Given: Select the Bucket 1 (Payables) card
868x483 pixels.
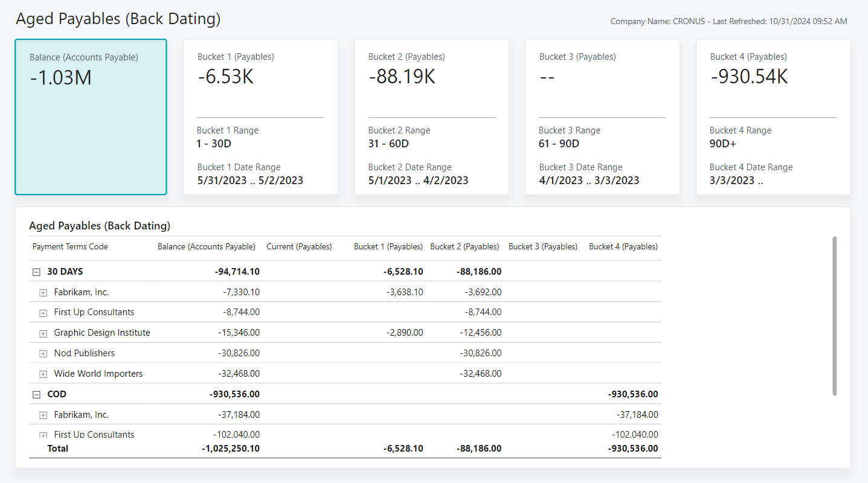Looking at the screenshot, I should click(260, 117).
